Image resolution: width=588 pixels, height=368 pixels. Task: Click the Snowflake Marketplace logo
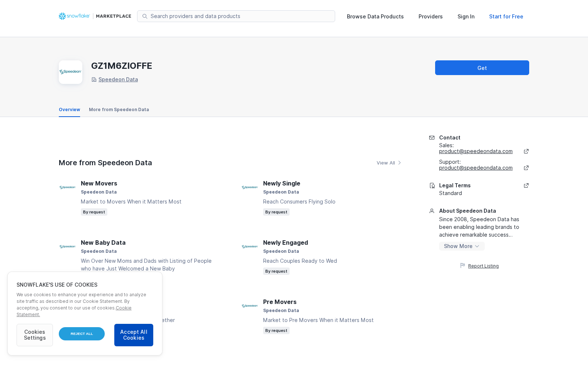[x=95, y=16]
